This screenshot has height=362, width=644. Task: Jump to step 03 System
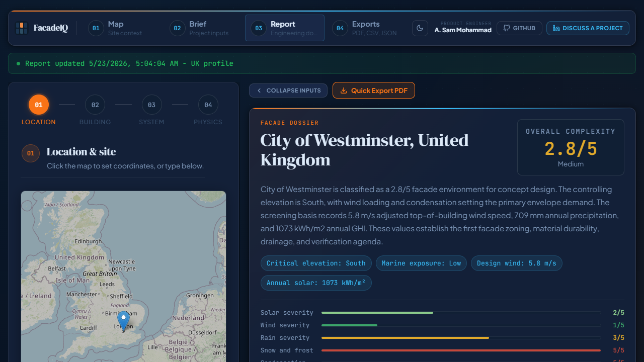[x=151, y=110]
